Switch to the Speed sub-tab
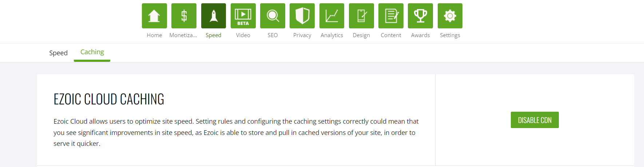Viewport: 644px width, 167px height. coord(58,53)
